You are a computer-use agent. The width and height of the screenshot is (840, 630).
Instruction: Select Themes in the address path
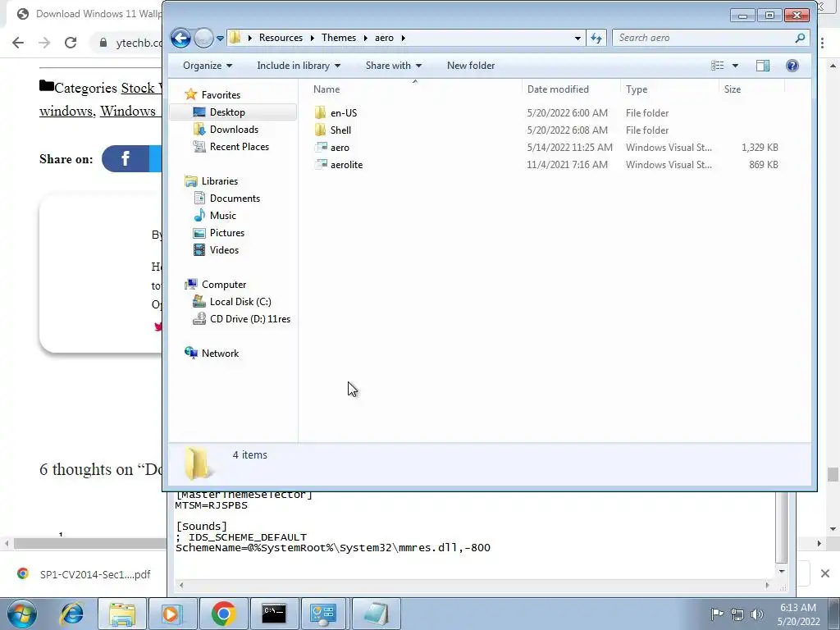tap(339, 38)
